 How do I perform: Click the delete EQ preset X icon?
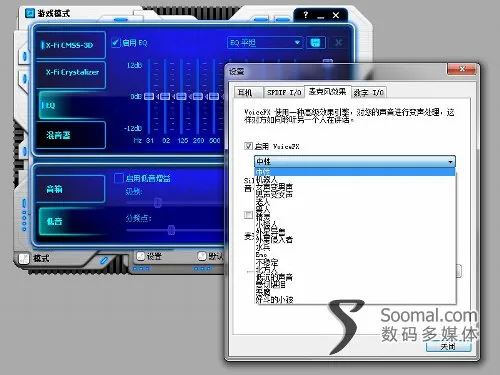coord(338,43)
